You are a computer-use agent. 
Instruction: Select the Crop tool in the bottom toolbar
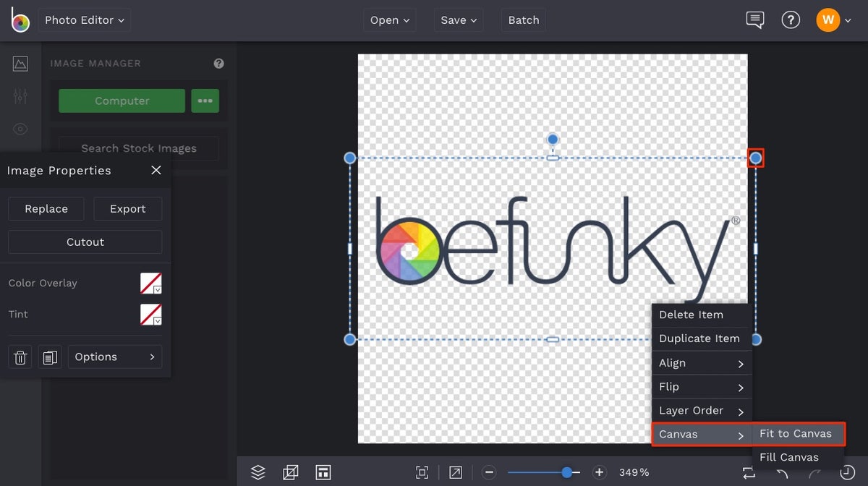[x=291, y=472]
